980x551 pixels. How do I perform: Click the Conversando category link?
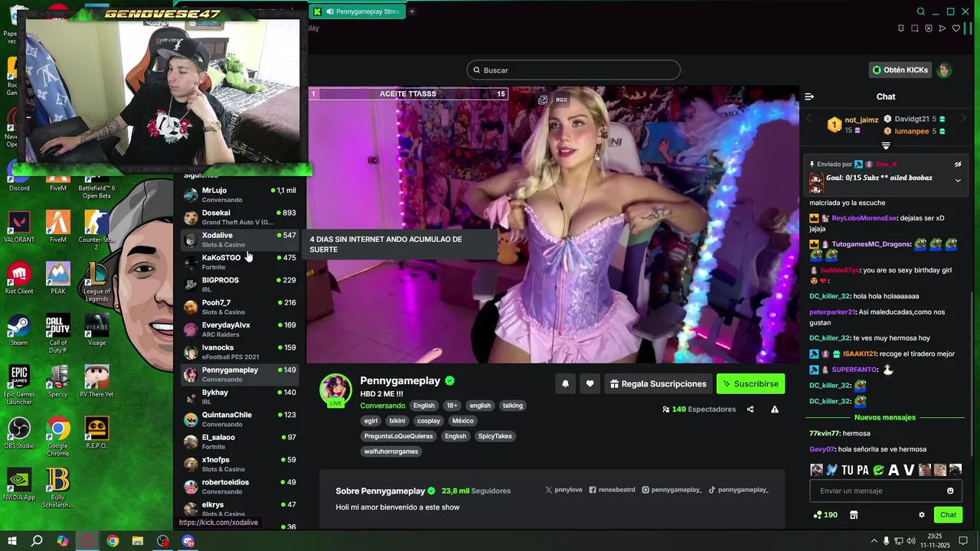click(383, 406)
